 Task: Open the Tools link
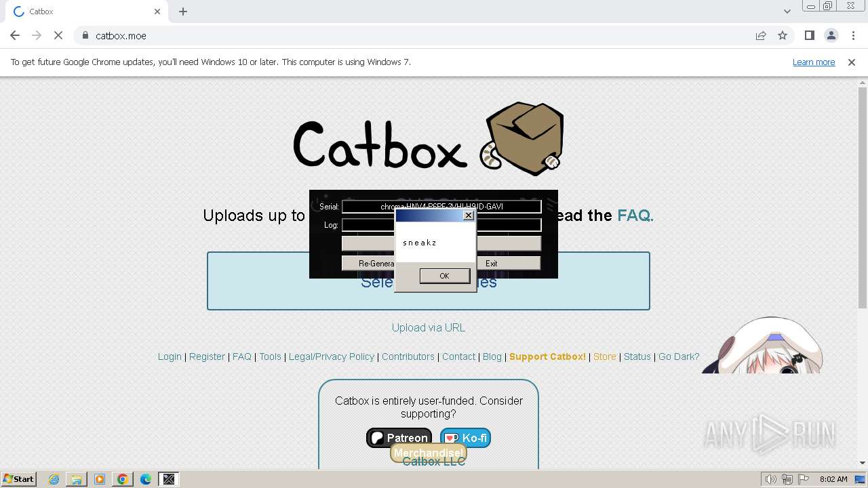(270, 357)
